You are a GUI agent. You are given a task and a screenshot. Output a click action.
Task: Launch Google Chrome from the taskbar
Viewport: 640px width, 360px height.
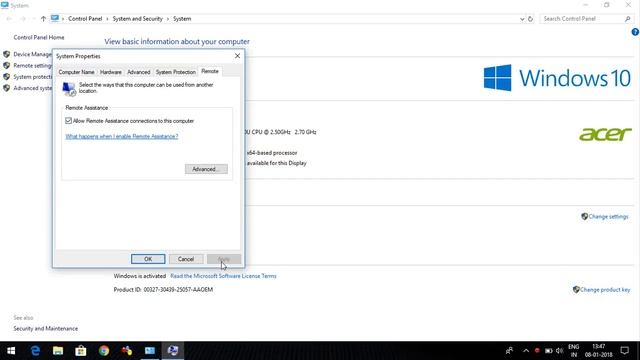[104, 351]
